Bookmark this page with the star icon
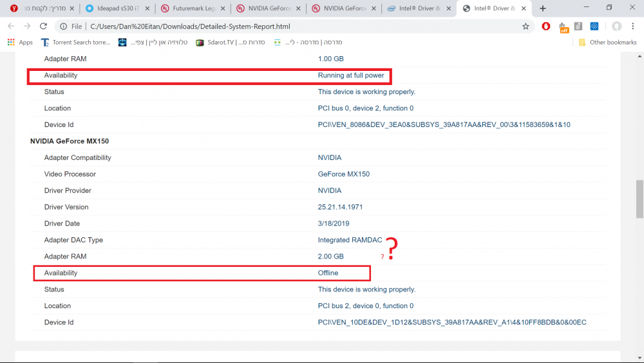Image resolution: width=644 pixels, height=363 pixels. pos(526,26)
